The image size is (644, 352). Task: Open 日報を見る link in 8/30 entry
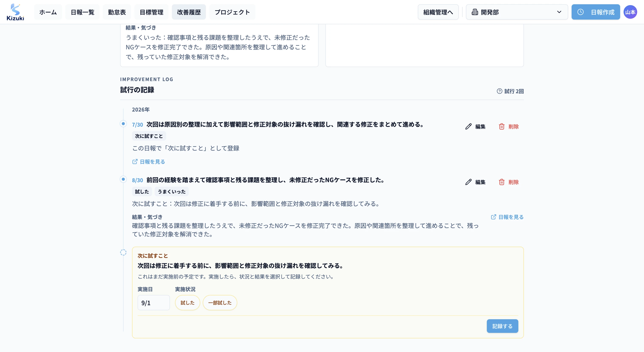507,217
